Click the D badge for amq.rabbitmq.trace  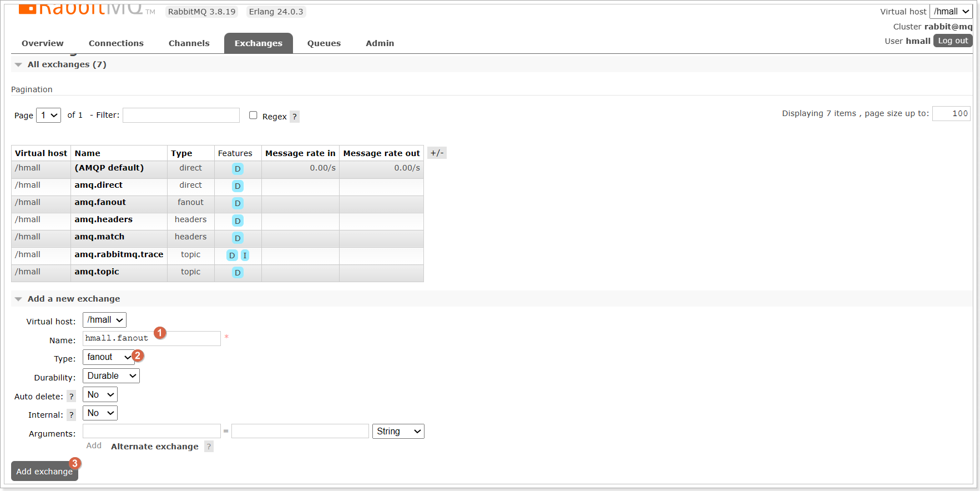[232, 255]
